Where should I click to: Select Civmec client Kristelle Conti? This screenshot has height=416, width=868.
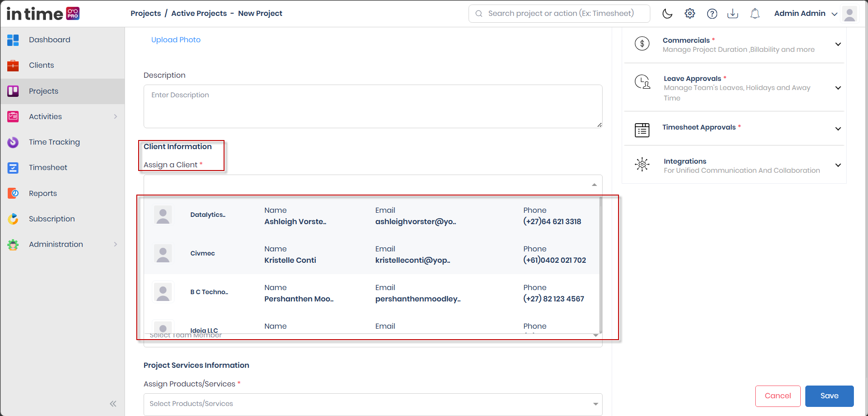372,255
